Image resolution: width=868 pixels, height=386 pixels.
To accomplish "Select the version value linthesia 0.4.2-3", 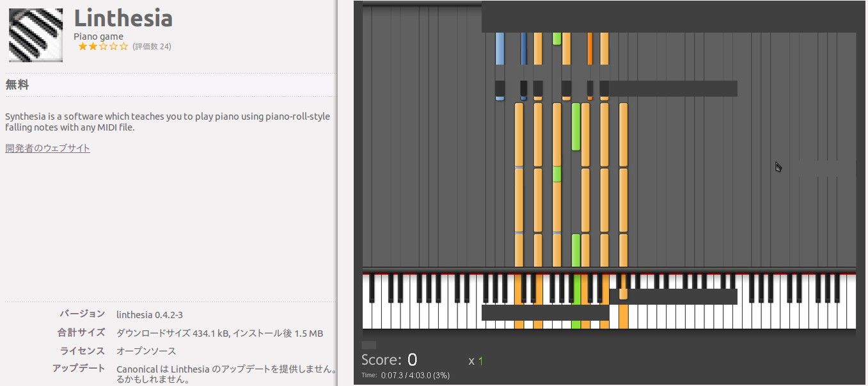I will pos(150,315).
